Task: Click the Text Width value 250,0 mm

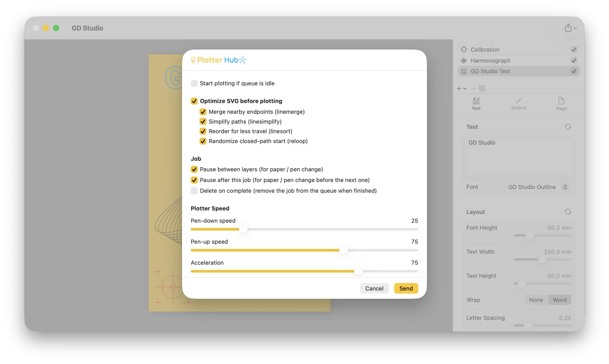Action: (x=558, y=252)
